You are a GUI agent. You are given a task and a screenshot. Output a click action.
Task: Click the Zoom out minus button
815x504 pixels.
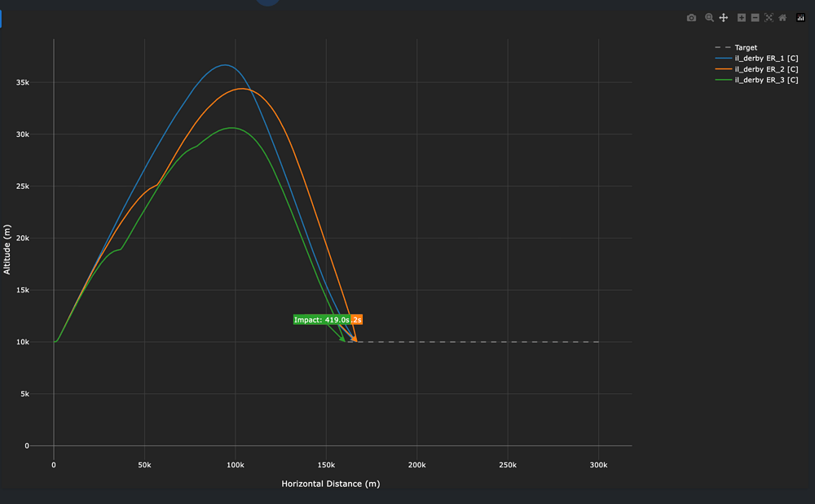click(756, 18)
